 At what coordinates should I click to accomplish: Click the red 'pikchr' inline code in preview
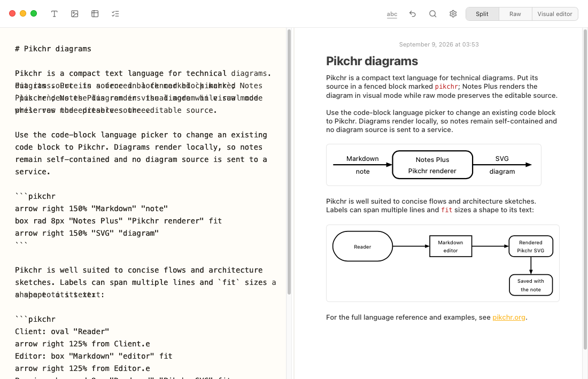pos(446,87)
